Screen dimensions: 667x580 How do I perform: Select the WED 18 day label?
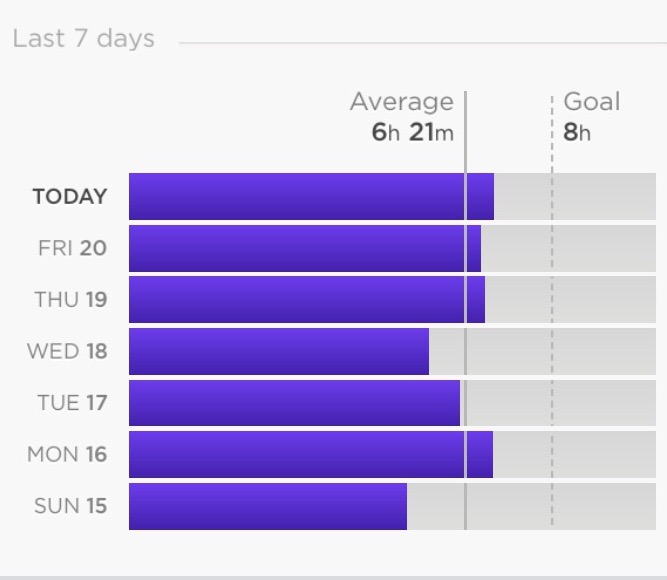coord(67,352)
